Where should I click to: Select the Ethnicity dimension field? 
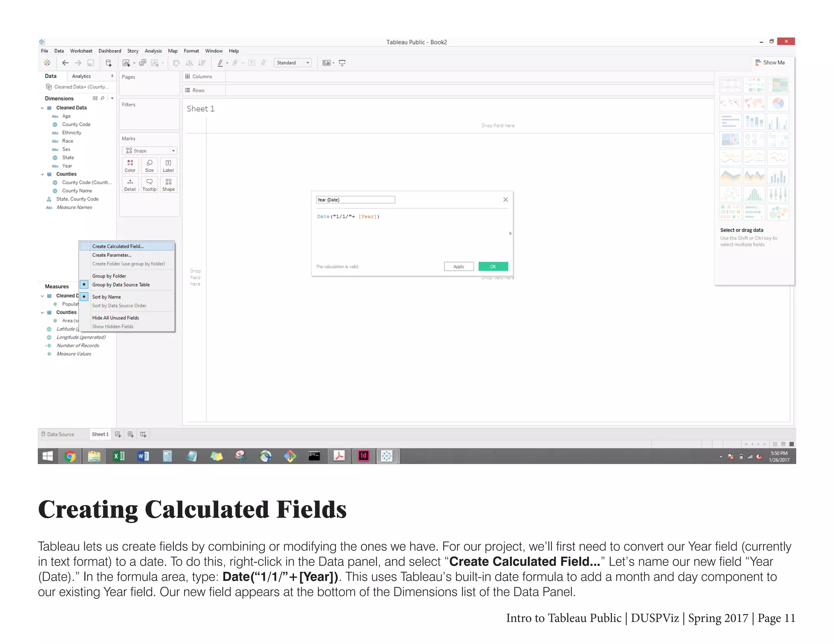click(72, 133)
